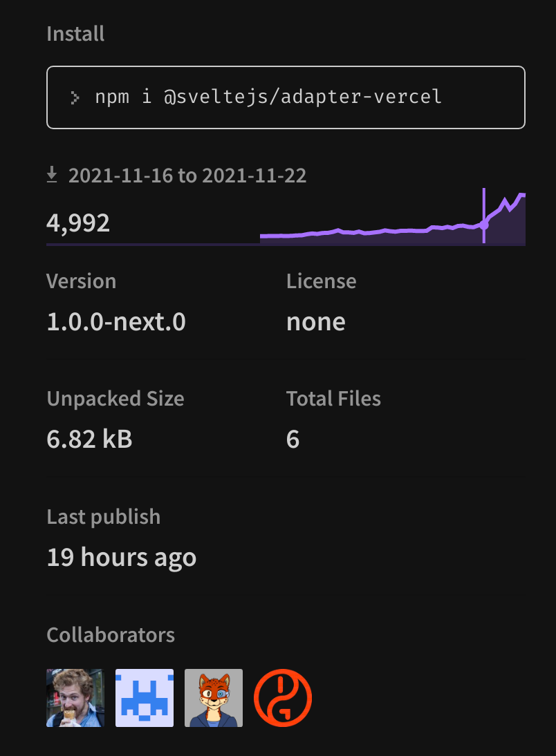Click the Collaborators heading
The image size is (556, 756).
click(x=111, y=635)
